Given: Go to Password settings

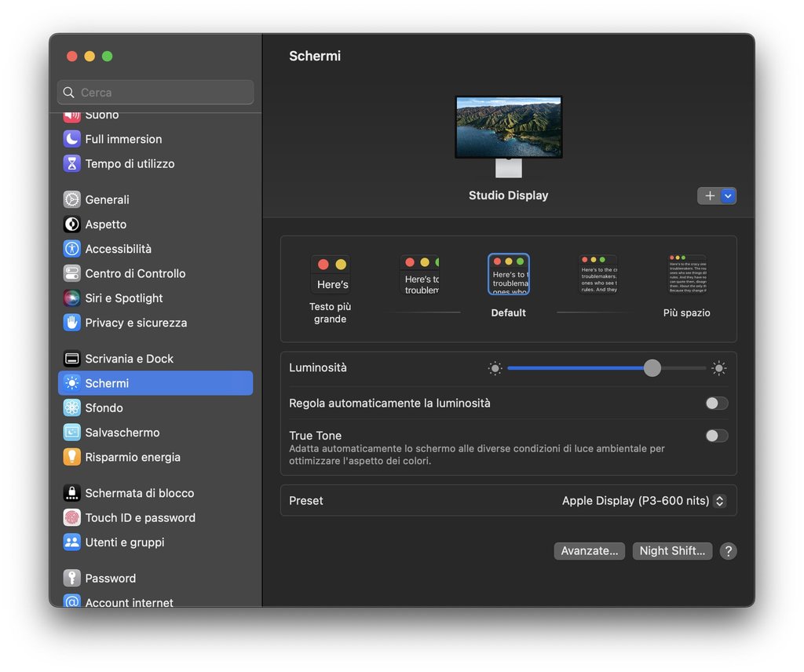Looking at the screenshot, I should coord(155,578).
